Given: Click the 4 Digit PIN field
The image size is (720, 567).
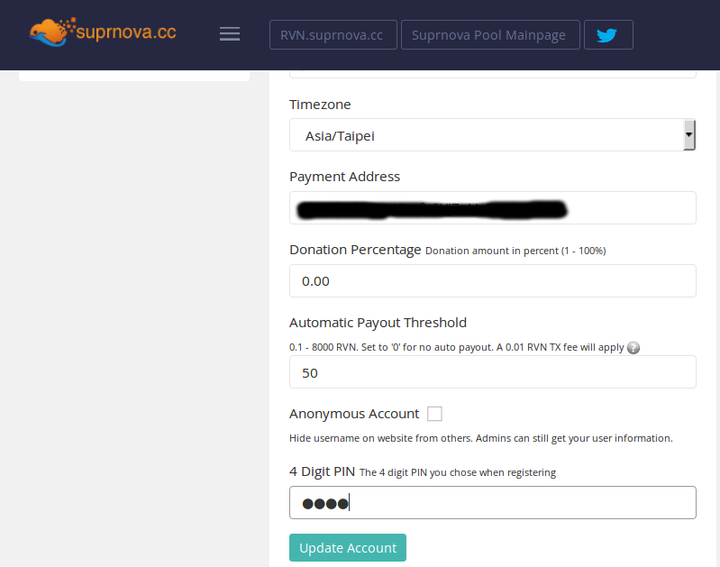Looking at the screenshot, I should (492, 503).
